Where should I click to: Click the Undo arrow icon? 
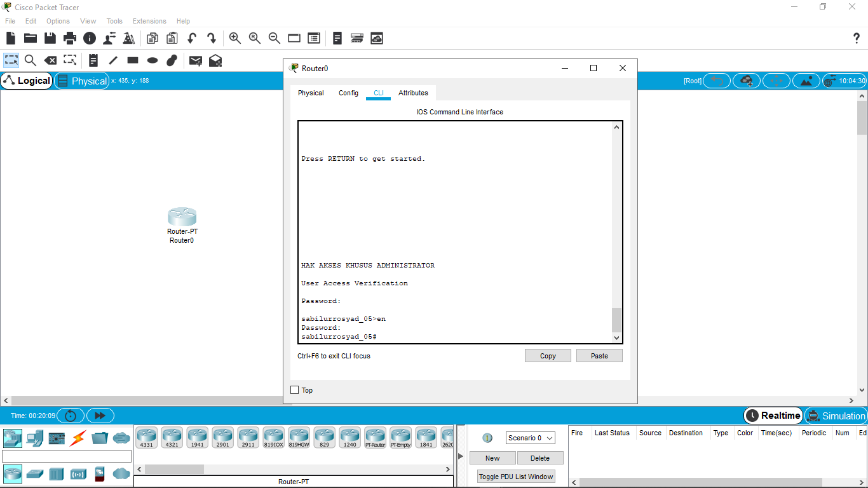click(192, 38)
